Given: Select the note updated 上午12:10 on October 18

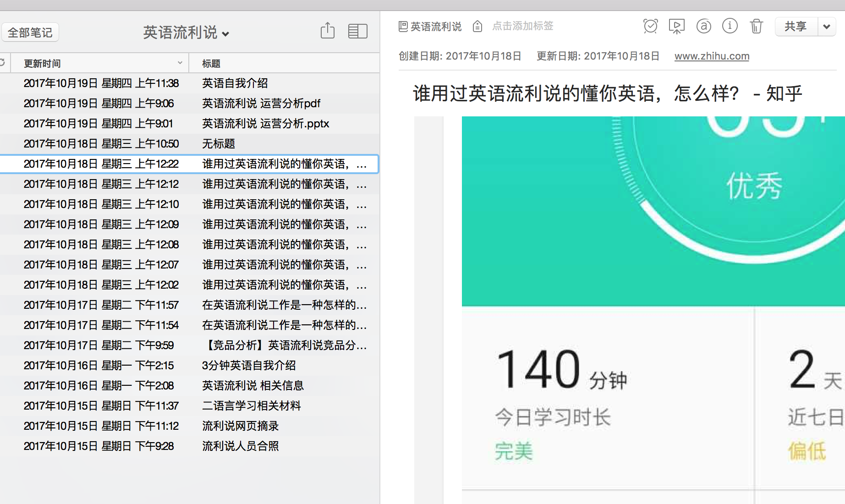Looking at the screenshot, I should (190, 204).
